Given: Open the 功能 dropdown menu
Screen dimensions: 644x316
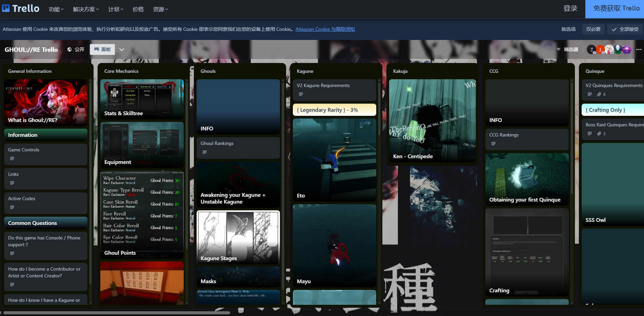Looking at the screenshot, I should [56, 9].
